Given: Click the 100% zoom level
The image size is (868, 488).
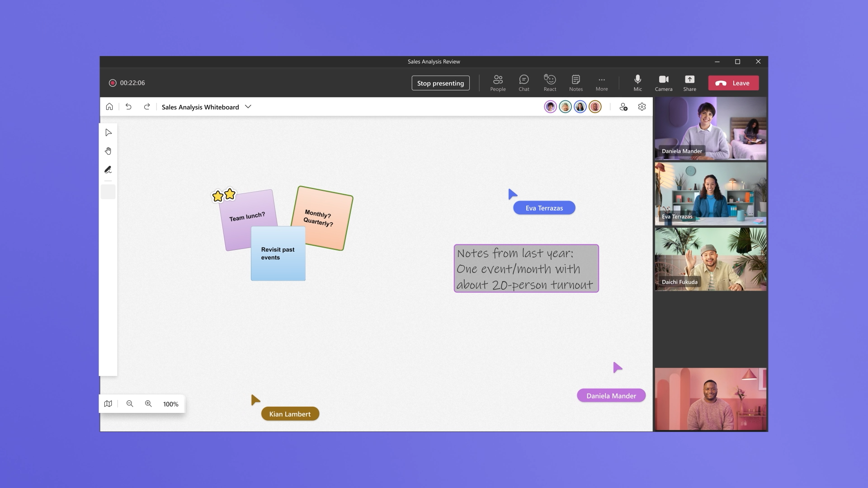Looking at the screenshot, I should point(171,404).
